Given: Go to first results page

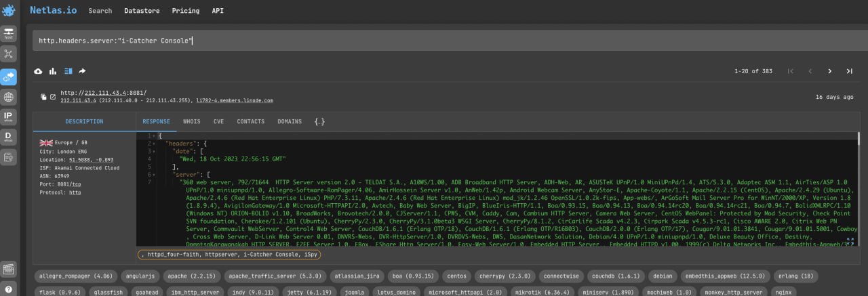Looking at the screenshot, I should pos(790,71).
